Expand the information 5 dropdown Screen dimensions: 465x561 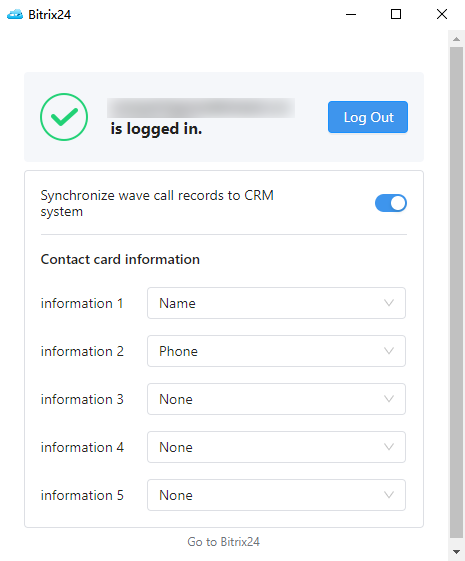pyautogui.click(x=276, y=495)
